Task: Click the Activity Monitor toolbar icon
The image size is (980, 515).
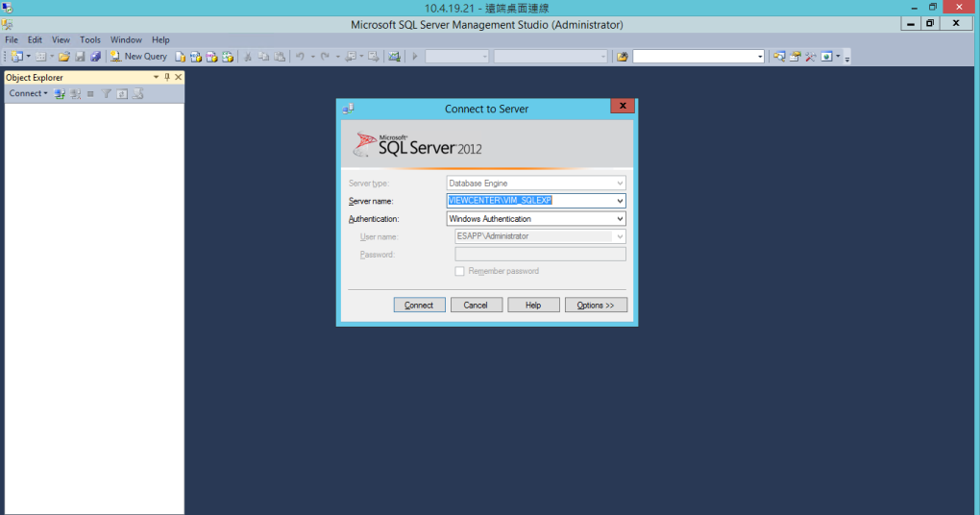Action: coord(394,57)
